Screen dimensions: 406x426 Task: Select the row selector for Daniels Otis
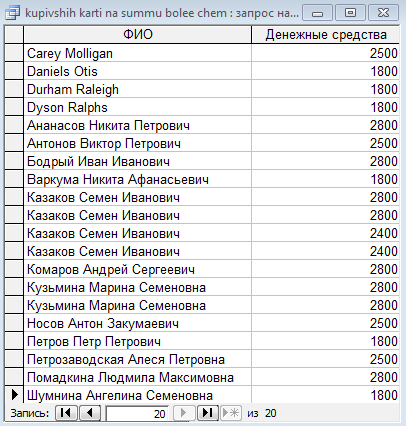14,71
